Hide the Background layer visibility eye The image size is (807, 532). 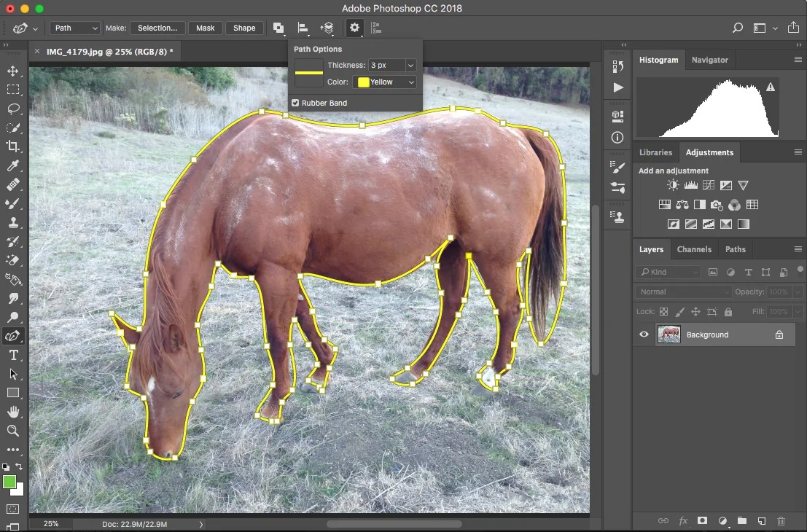[644, 335]
